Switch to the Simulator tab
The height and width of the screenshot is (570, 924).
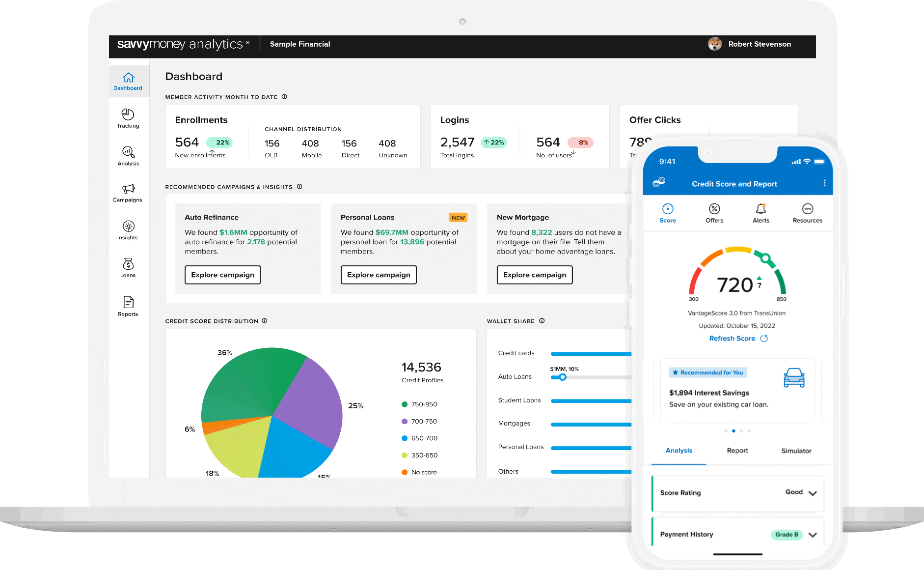tap(796, 451)
